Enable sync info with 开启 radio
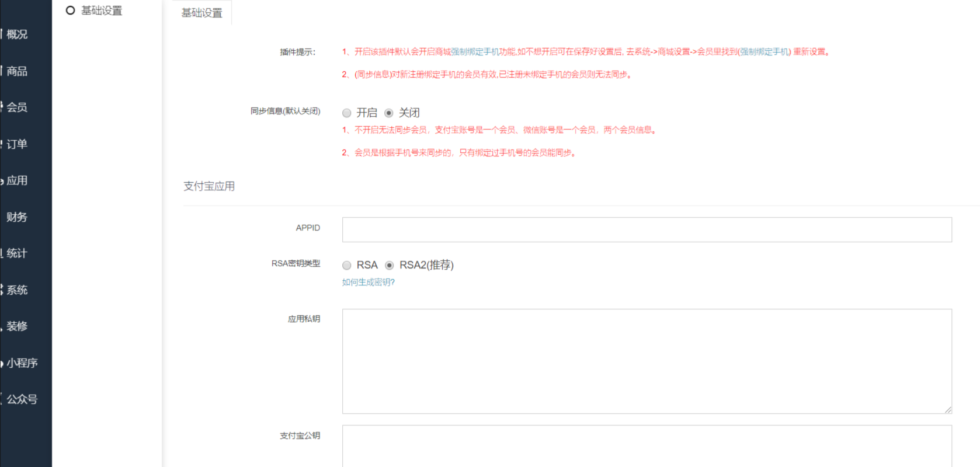The image size is (980, 467). pos(347,113)
